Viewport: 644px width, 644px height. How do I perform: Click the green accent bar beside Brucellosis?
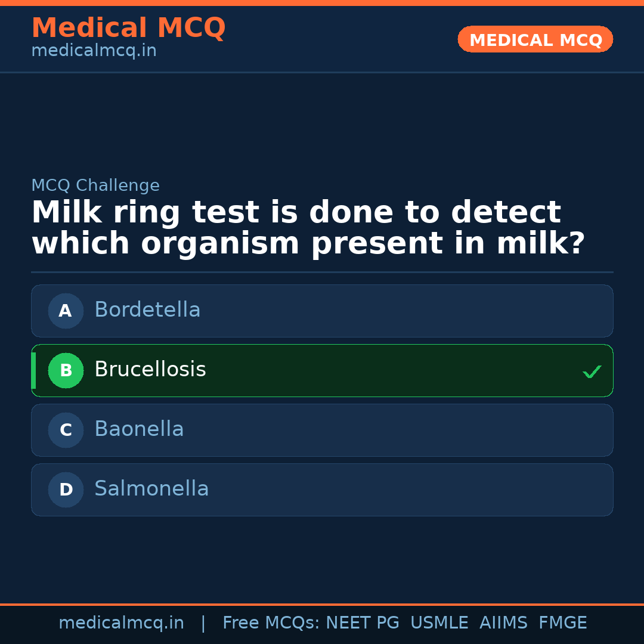click(x=33, y=370)
